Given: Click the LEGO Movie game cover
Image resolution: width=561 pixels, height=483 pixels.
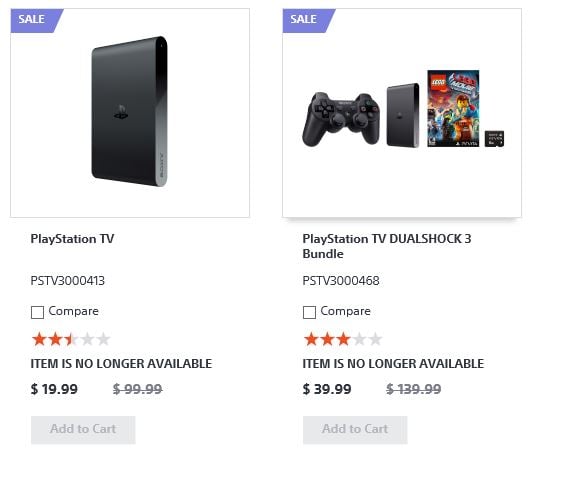Looking at the screenshot, I should [453, 108].
